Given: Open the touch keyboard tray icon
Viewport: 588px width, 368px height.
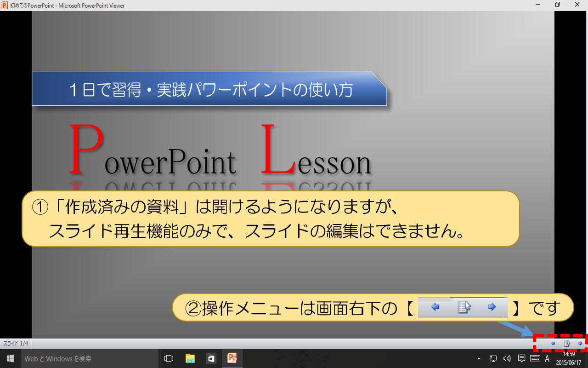Looking at the screenshot, I should [535, 358].
